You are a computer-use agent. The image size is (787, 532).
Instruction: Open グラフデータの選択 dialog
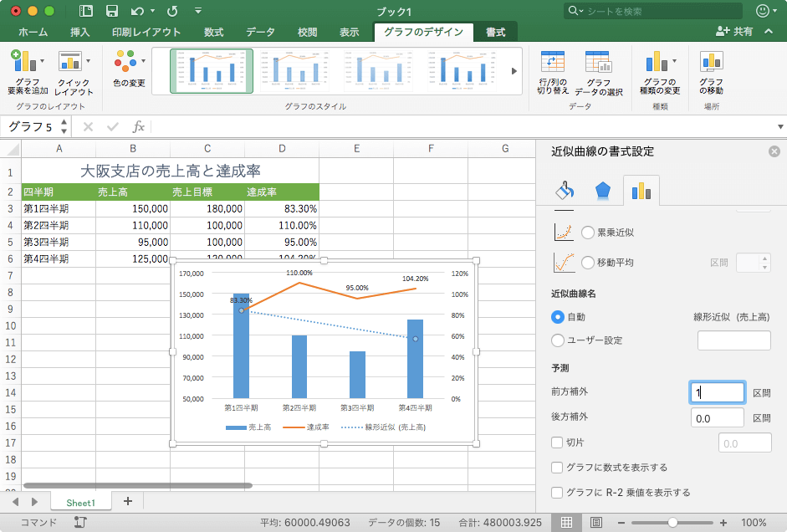[x=598, y=72]
